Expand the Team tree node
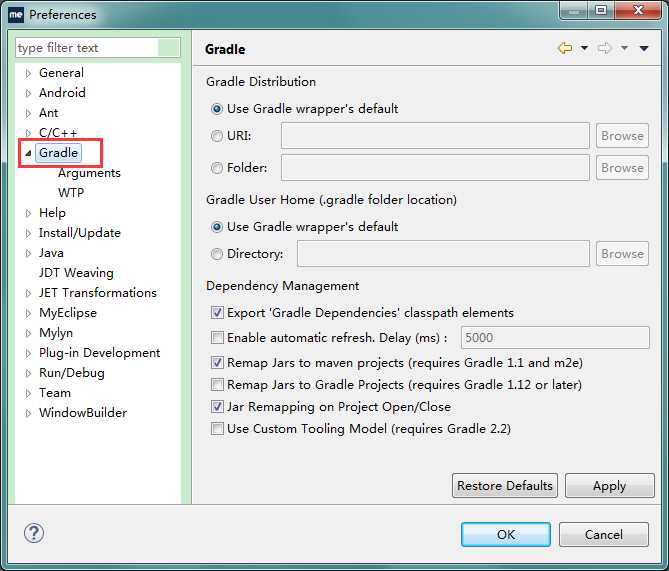Image resolution: width=669 pixels, height=571 pixels. tap(28, 393)
